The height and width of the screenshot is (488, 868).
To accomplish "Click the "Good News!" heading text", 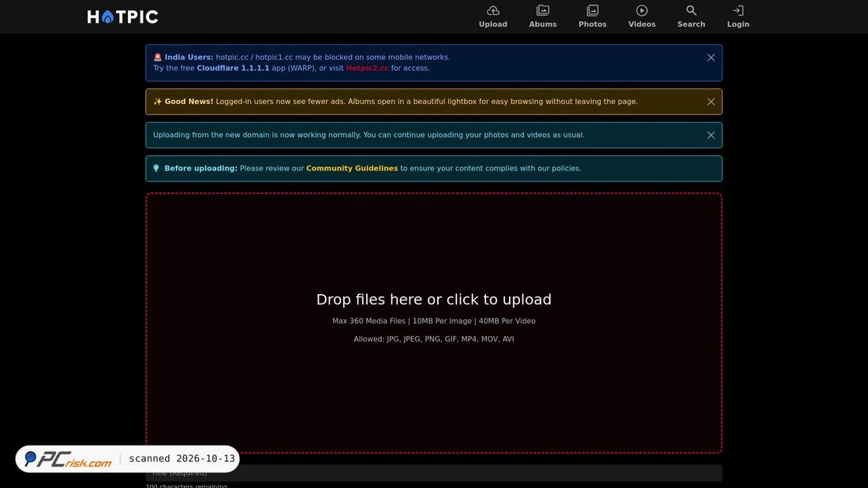I will 189,101.
